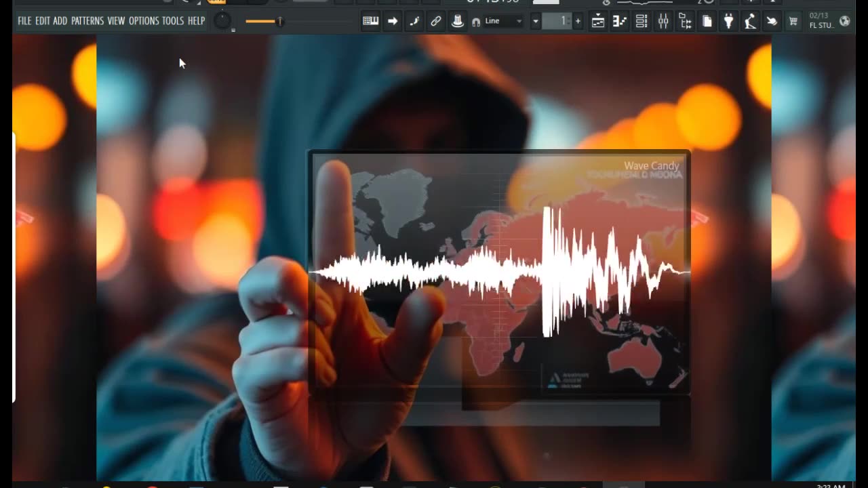Toggle the right-arrow icon beside the keyboard icon
868x488 pixels.
pos(393,21)
